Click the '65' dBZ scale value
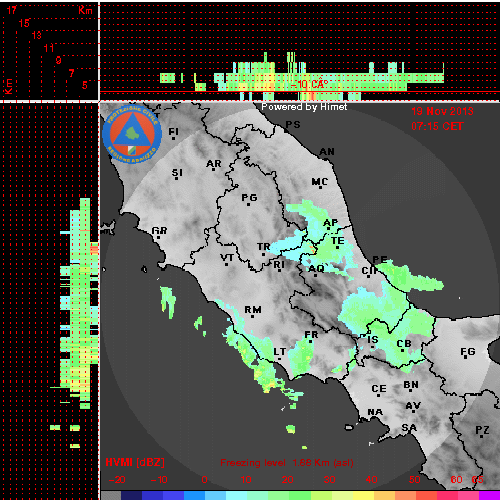This screenshot has height=500, width=500. pyautogui.click(x=477, y=480)
